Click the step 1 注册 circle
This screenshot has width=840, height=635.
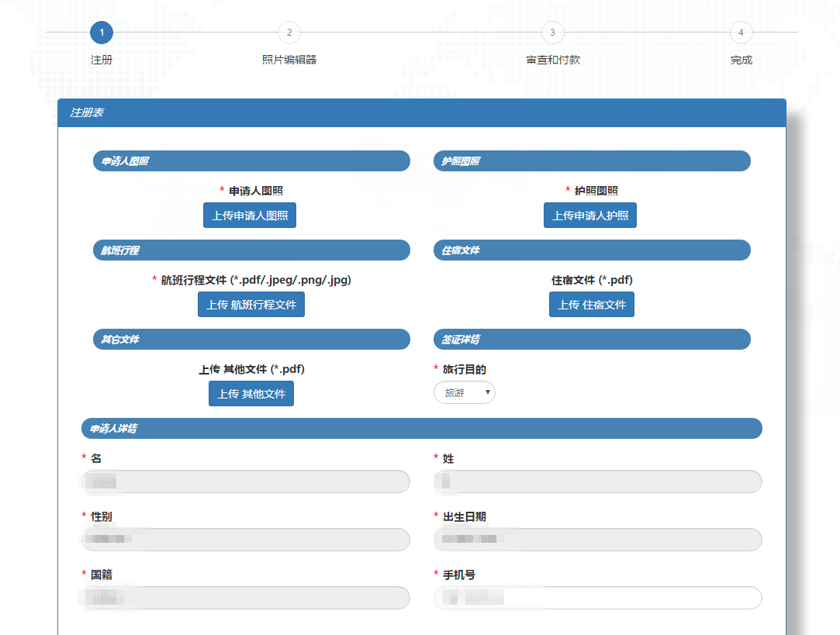click(102, 33)
